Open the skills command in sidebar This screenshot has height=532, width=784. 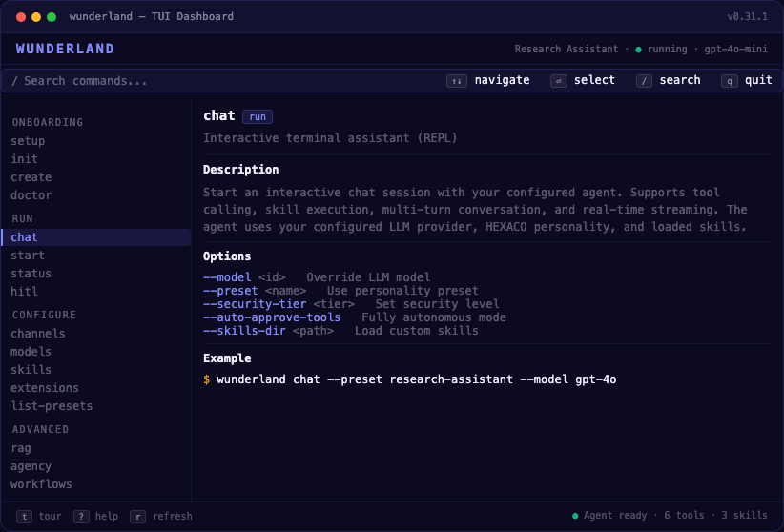31,370
